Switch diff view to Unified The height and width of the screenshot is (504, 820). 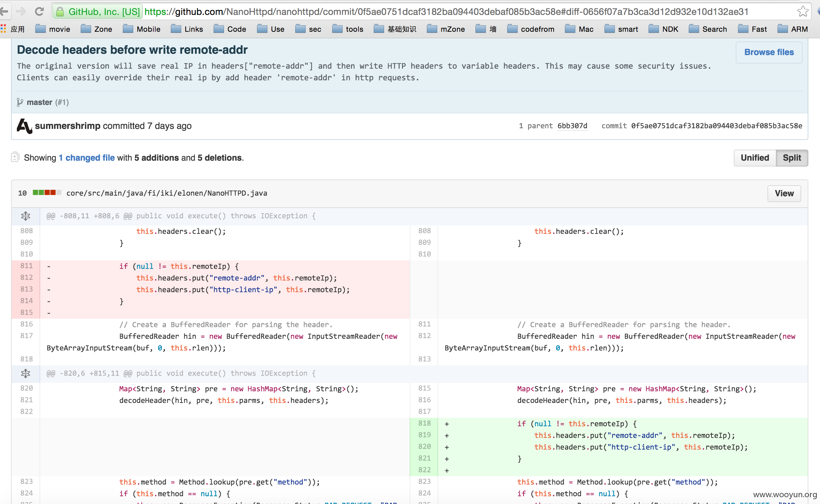coord(755,158)
